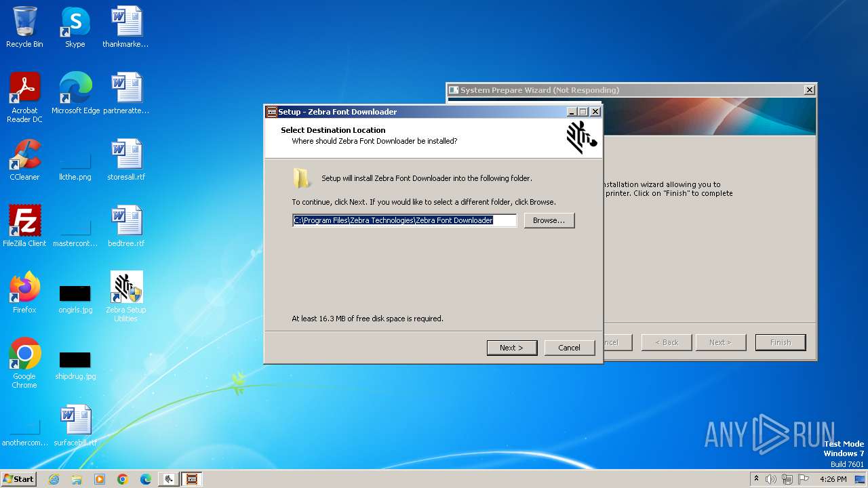Click System Prepare Wizard title bar icon
The height and width of the screenshot is (488, 868).
454,90
